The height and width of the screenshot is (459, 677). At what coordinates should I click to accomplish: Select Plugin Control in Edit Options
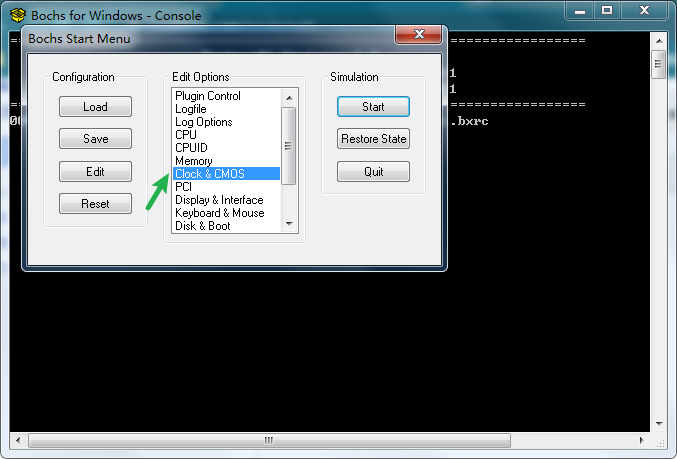[x=226, y=96]
